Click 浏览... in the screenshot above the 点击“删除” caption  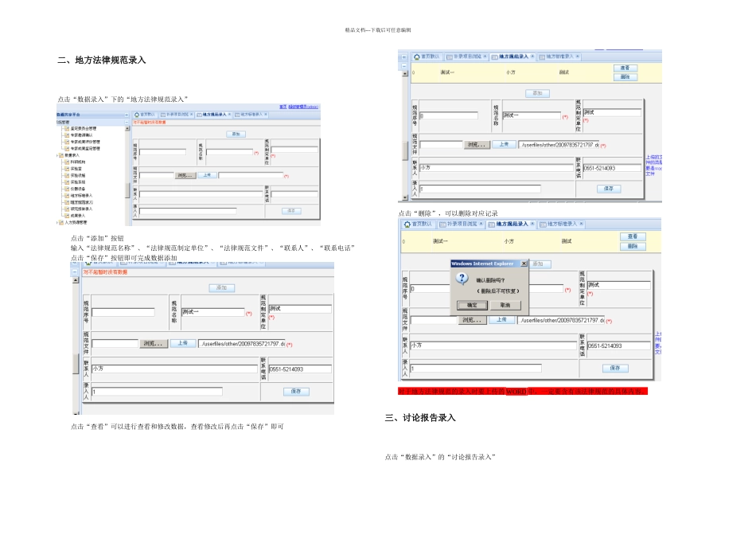[x=477, y=145]
